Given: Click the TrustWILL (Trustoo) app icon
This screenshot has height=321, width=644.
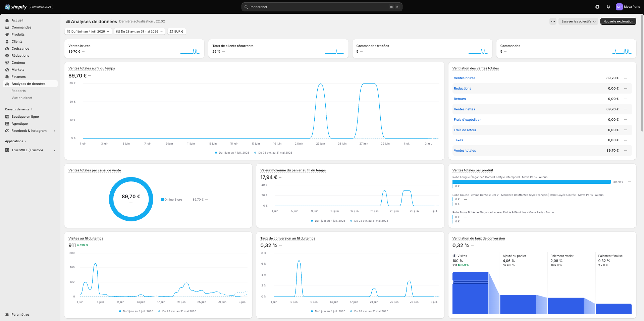Looking at the screenshot, I should coord(7,150).
